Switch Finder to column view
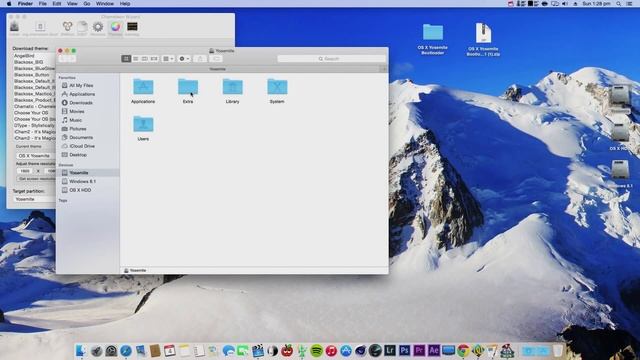The height and width of the screenshot is (360, 640). pyautogui.click(x=144, y=59)
